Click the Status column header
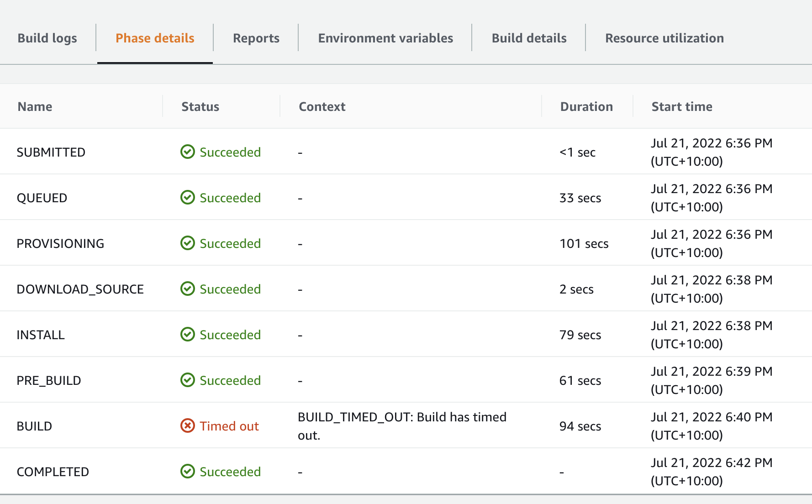812x504 pixels. click(200, 107)
